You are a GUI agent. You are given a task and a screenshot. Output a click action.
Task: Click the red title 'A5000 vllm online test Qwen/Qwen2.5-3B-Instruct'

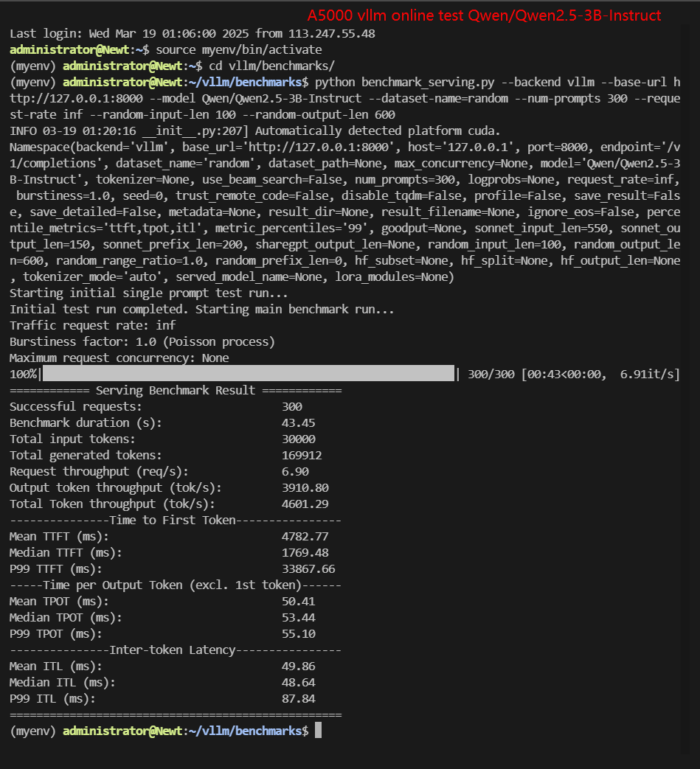pos(484,15)
